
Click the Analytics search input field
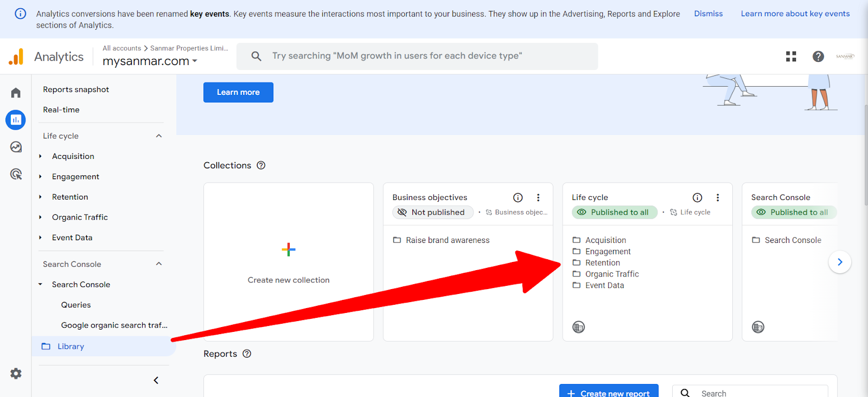point(417,56)
